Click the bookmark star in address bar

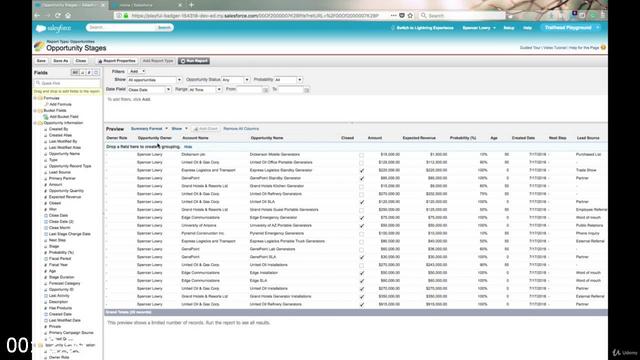point(410,16)
